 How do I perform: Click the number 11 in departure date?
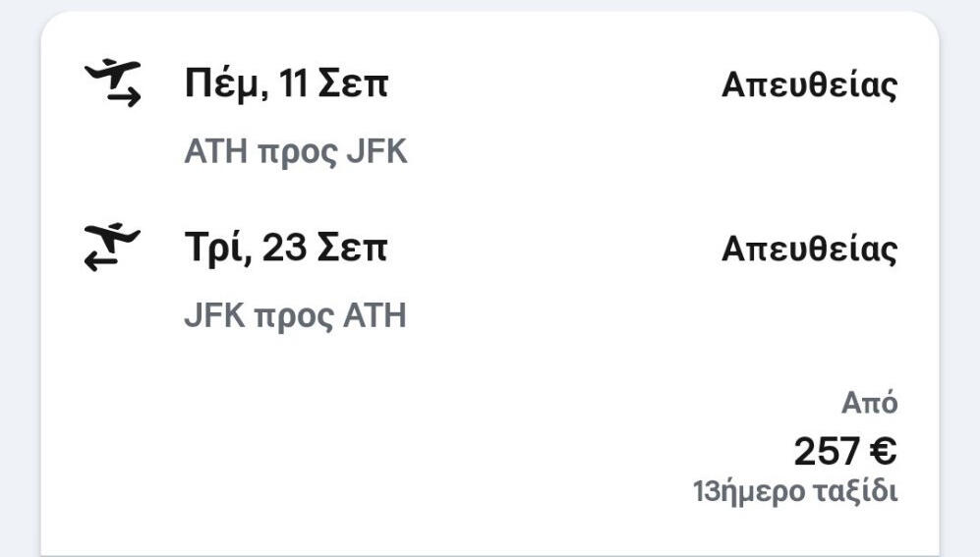(x=294, y=84)
